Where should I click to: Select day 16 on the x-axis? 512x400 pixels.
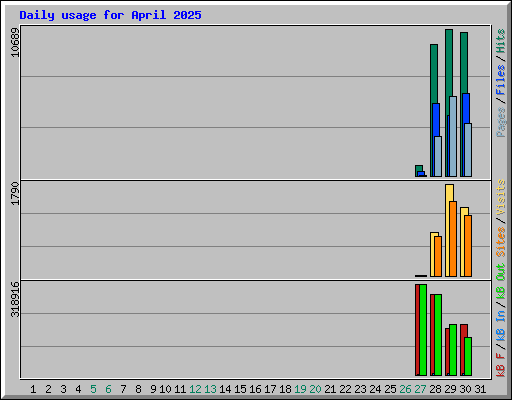pos(255,389)
